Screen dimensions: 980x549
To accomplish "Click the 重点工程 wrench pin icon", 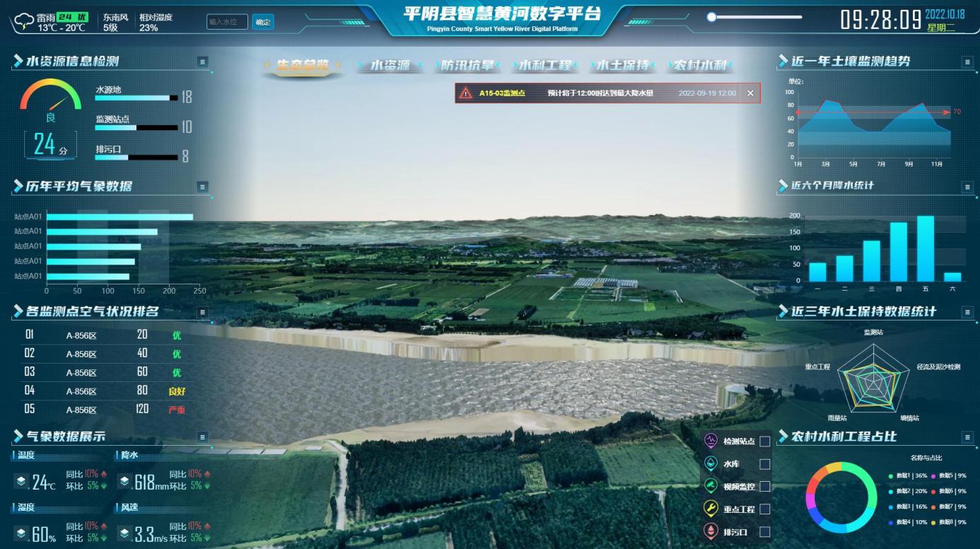I will point(711,509).
